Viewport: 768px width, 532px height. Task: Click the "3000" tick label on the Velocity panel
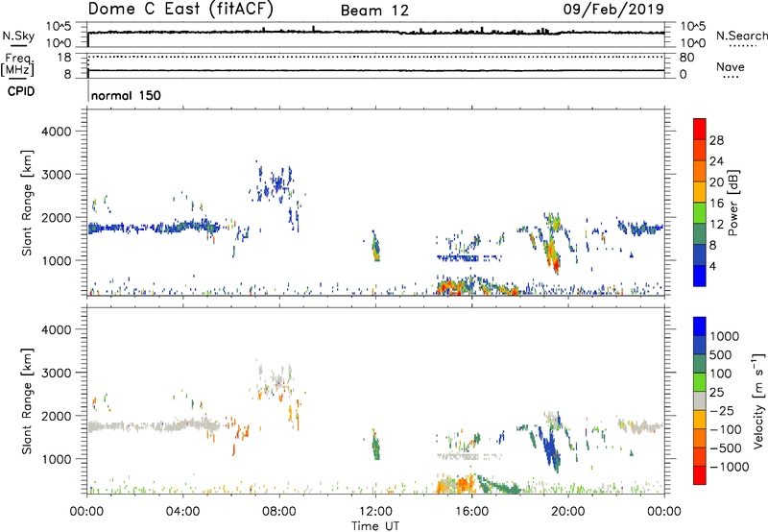click(57, 373)
